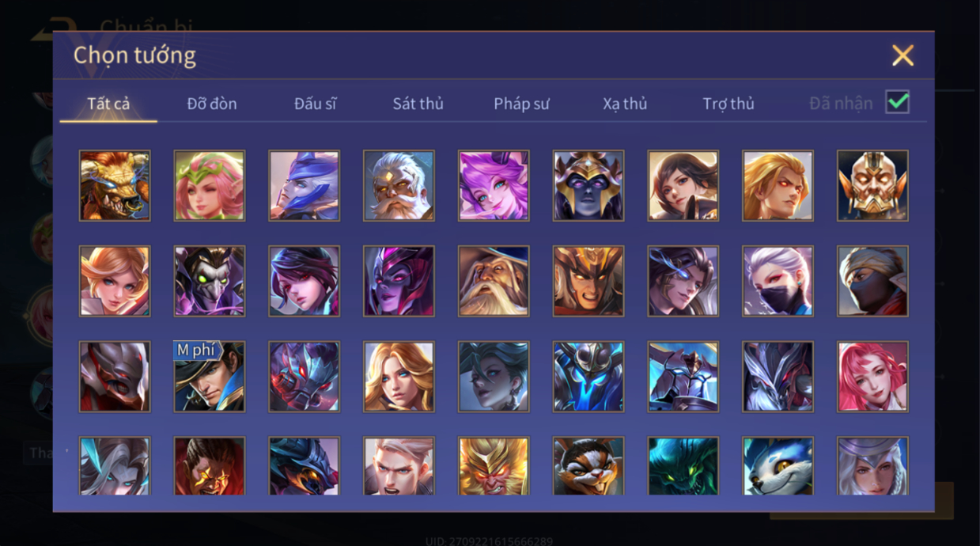
Task: Show the 'Sát thủ' heroes tab
Action: coord(418,104)
